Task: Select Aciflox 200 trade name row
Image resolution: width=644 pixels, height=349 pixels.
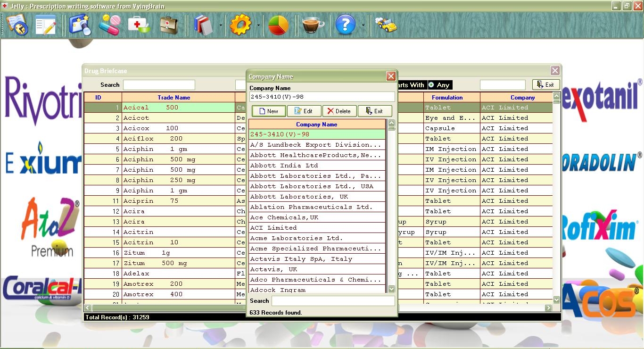Action: pos(178,139)
